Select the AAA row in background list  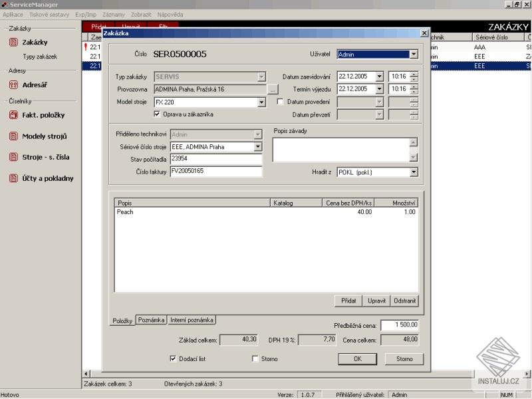click(x=479, y=47)
